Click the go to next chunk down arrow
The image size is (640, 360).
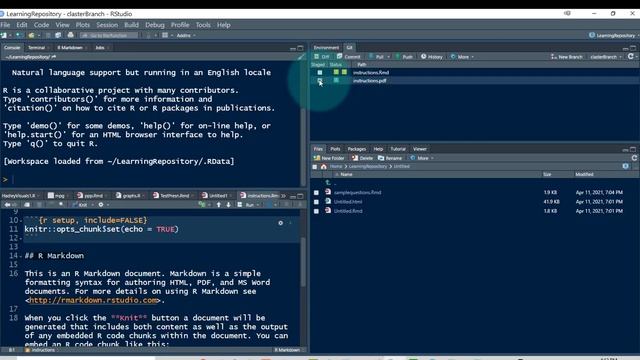[x=228, y=205]
